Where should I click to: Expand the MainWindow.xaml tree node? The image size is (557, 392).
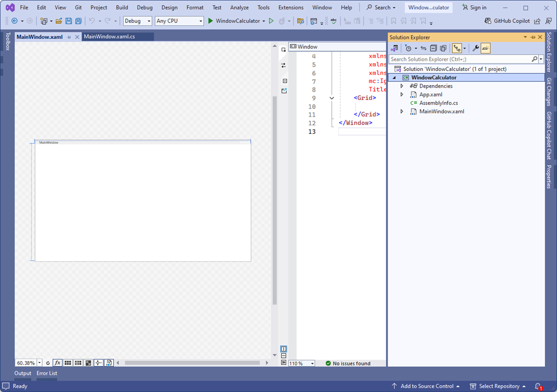(x=402, y=112)
